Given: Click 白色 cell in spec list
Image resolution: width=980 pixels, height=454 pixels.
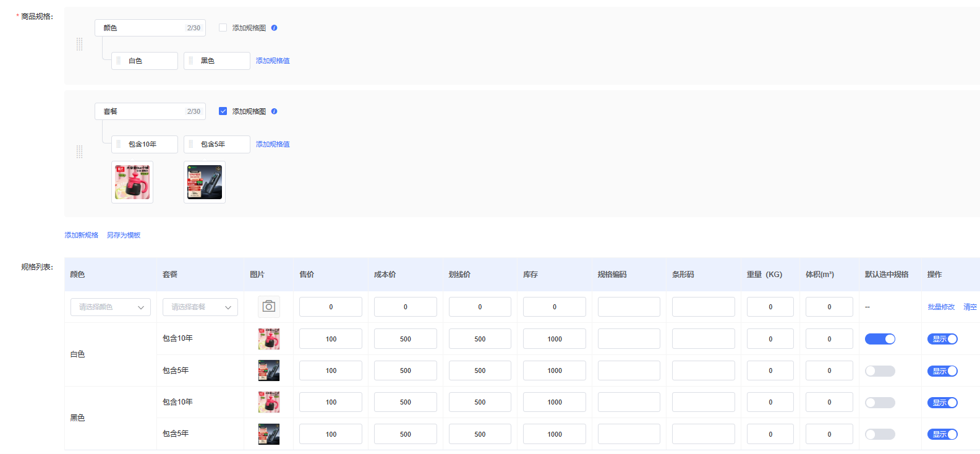Looking at the screenshot, I should [110, 354].
